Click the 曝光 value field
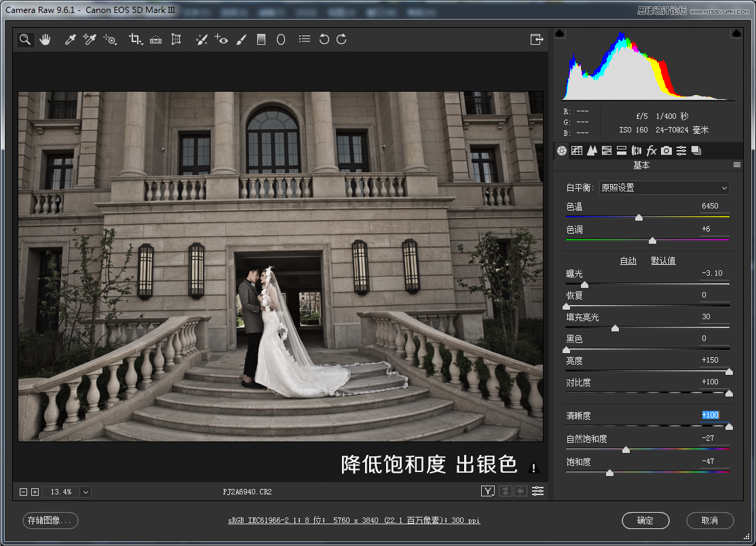The image size is (756, 546). 713,274
